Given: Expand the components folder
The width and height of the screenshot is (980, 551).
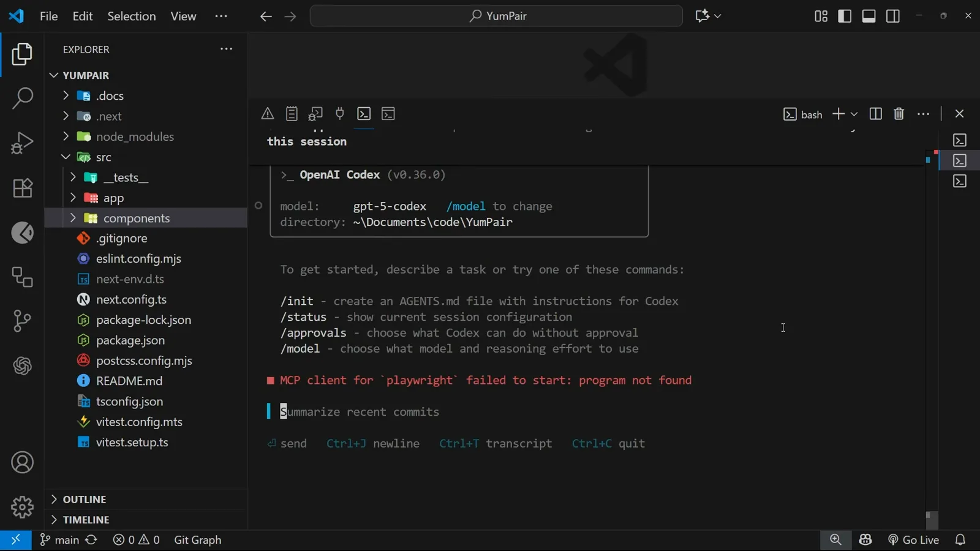Looking at the screenshot, I should click(146, 218).
